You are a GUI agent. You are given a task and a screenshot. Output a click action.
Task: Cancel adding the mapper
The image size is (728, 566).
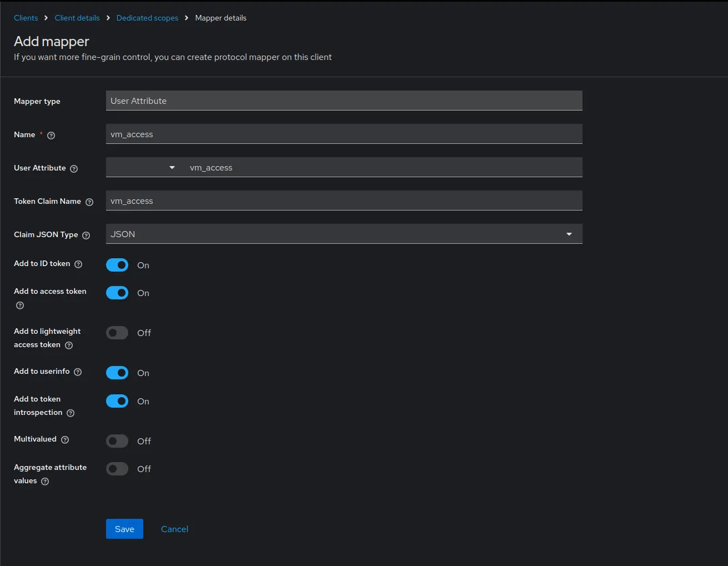[x=174, y=529]
